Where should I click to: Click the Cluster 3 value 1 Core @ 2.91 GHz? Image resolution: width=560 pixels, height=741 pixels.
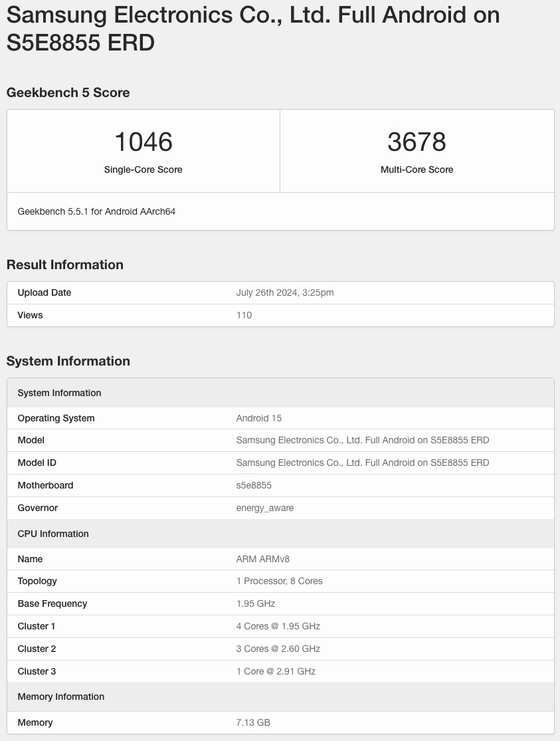pos(276,671)
